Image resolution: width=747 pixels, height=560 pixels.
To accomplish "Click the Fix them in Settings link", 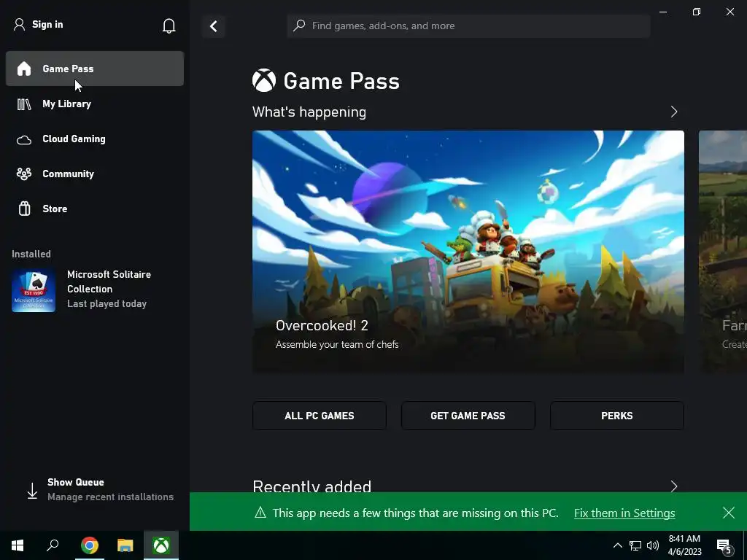I will tap(624, 513).
